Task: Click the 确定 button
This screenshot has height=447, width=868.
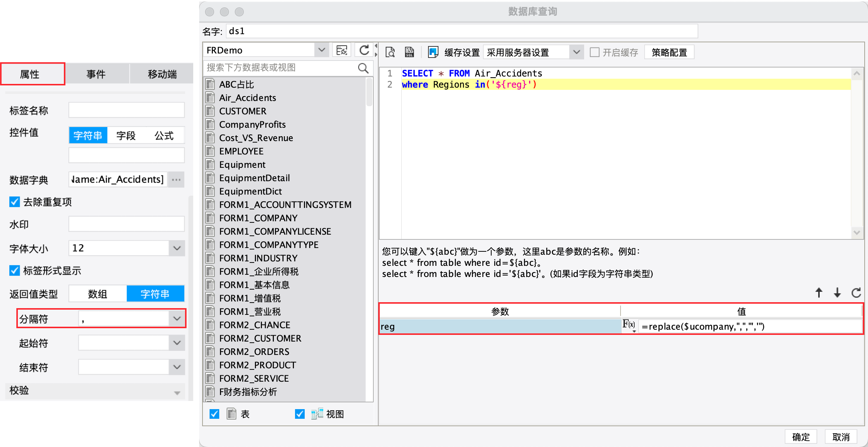Action: [800, 437]
